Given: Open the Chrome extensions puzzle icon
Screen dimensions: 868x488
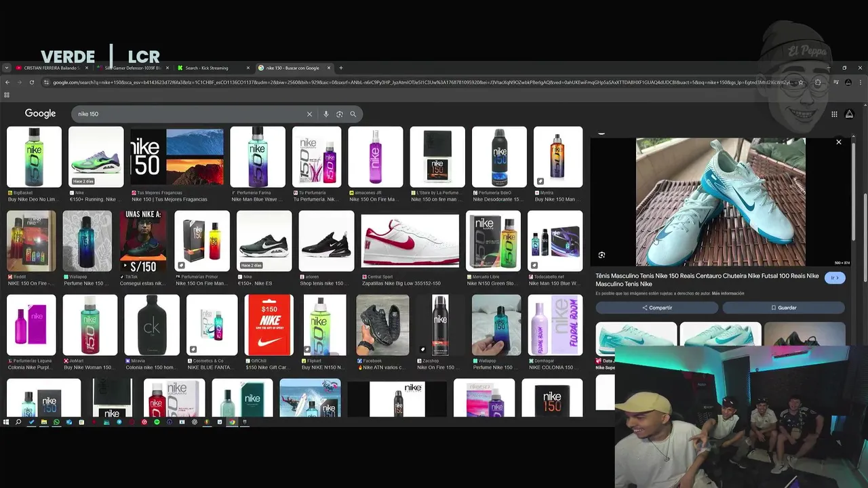Looking at the screenshot, I should coord(818,83).
